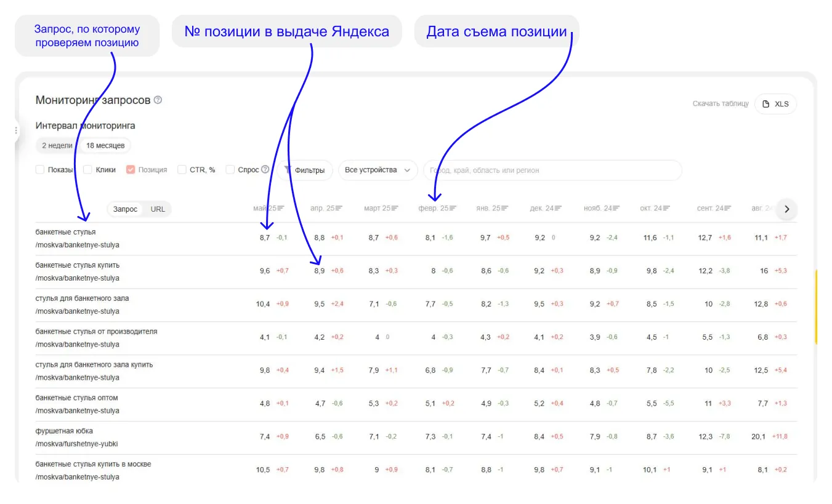Click the 6,8 value in февр. 25 column
Image resolution: width=832 pixels, height=504 pixels.
[x=430, y=370]
